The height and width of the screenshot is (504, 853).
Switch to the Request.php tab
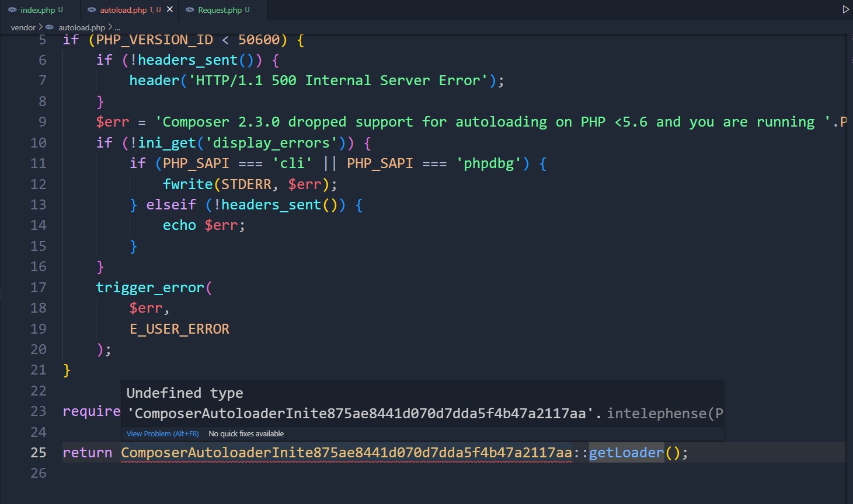click(220, 10)
